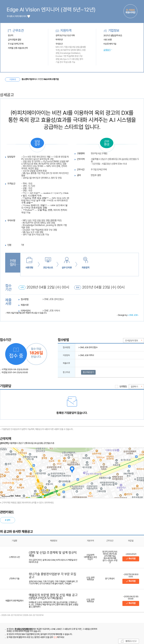Click the 1826일 remaining days text

[36, 353]
